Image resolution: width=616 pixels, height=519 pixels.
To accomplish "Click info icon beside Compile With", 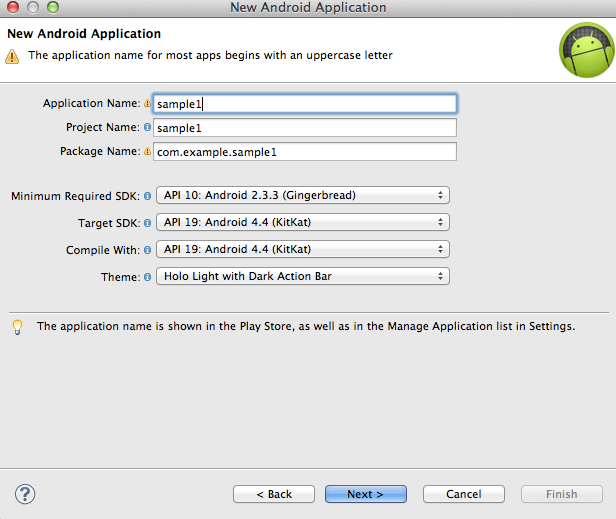I will pyautogui.click(x=147, y=250).
